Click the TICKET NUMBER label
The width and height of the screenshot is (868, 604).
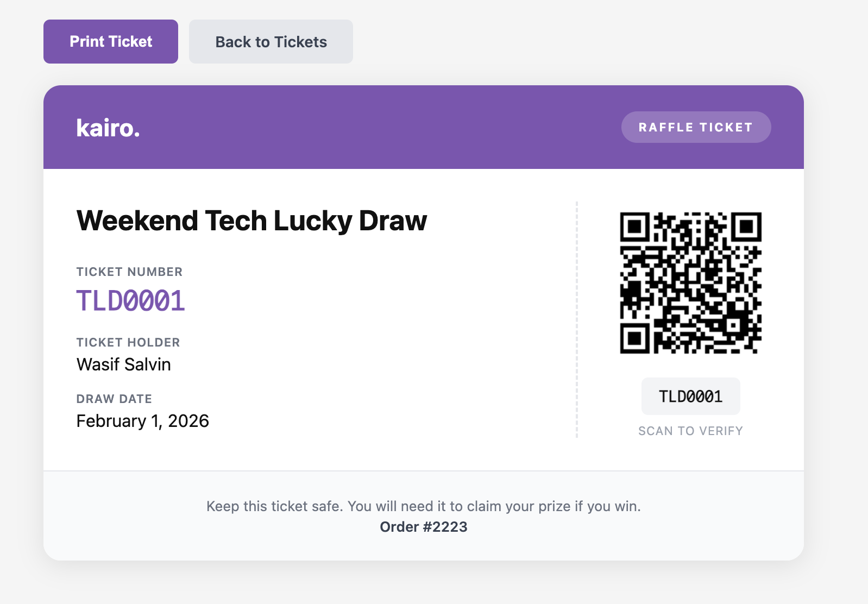click(129, 272)
